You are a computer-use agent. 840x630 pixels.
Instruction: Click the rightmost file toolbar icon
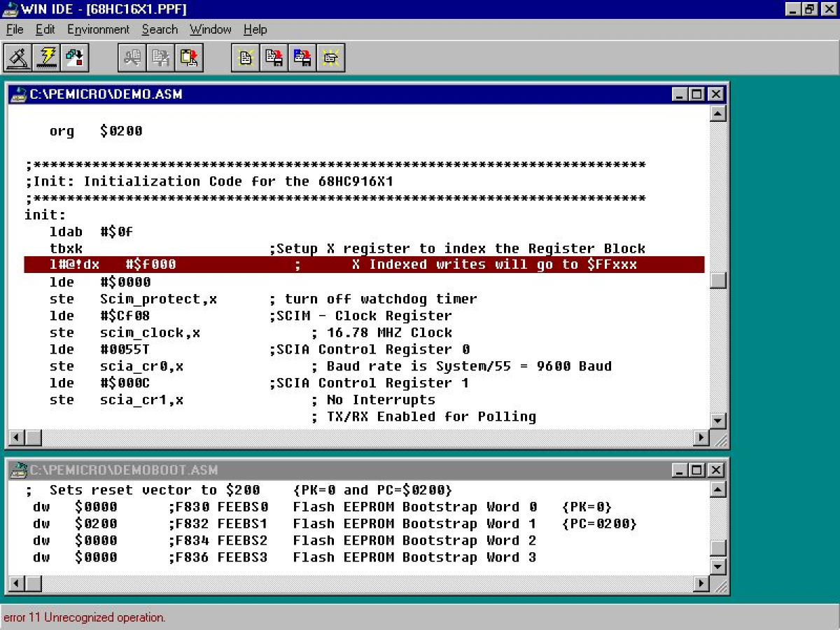click(x=330, y=57)
